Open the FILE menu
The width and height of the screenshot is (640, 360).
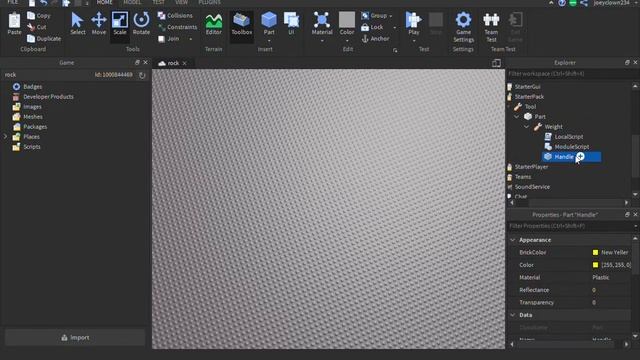coord(13,2)
